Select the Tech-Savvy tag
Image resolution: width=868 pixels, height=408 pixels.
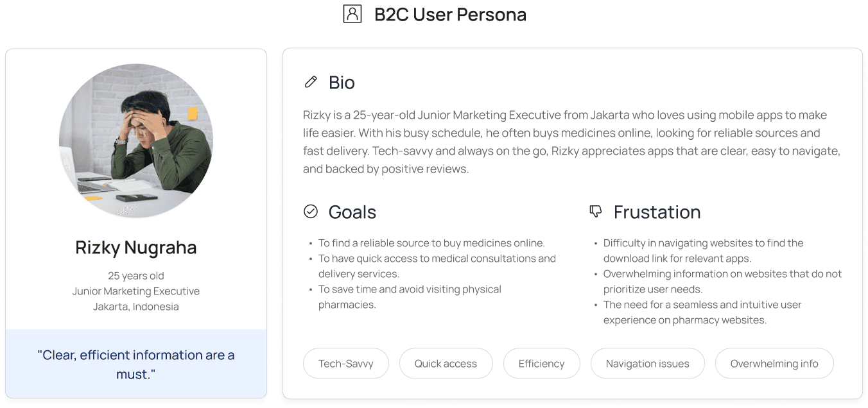tap(346, 364)
